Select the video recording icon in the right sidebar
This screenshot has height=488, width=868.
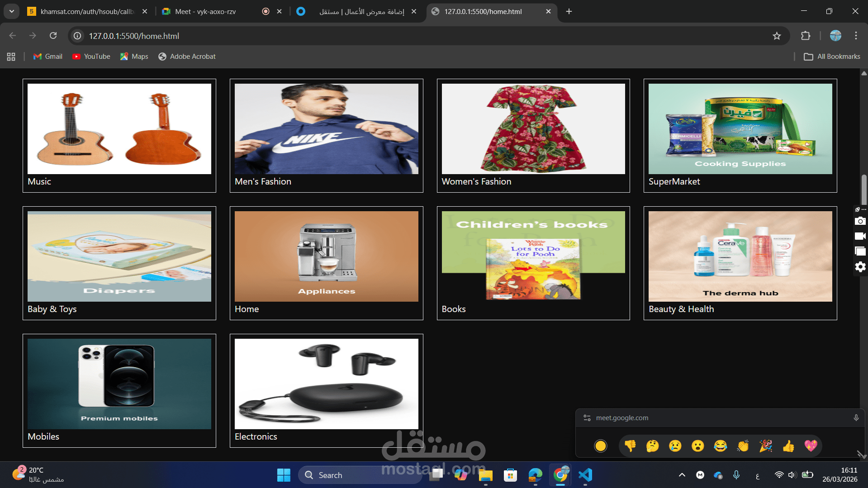[x=860, y=236]
